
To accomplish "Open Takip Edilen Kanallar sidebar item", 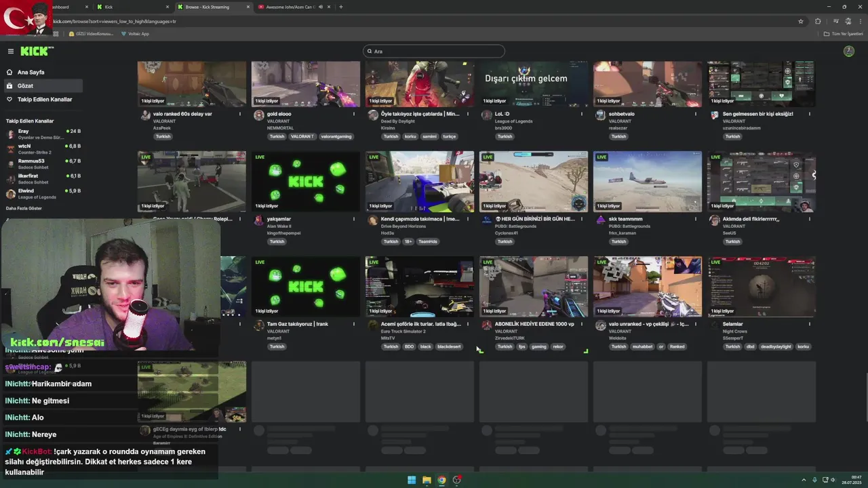I will click(44, 99).
